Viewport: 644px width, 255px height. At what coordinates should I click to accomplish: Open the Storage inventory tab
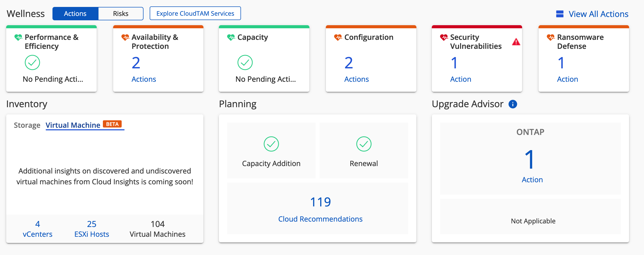coord(27,125)
